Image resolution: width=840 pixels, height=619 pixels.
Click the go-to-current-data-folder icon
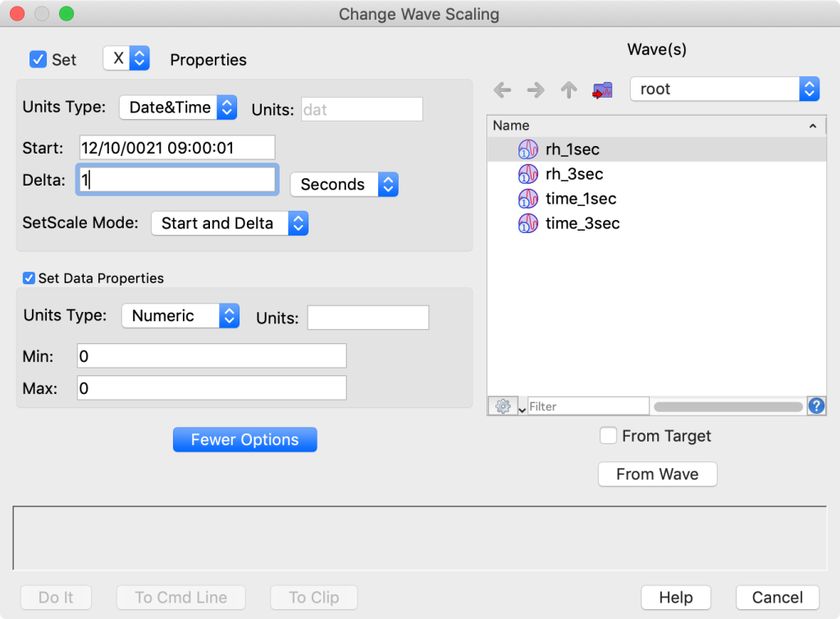601,90
